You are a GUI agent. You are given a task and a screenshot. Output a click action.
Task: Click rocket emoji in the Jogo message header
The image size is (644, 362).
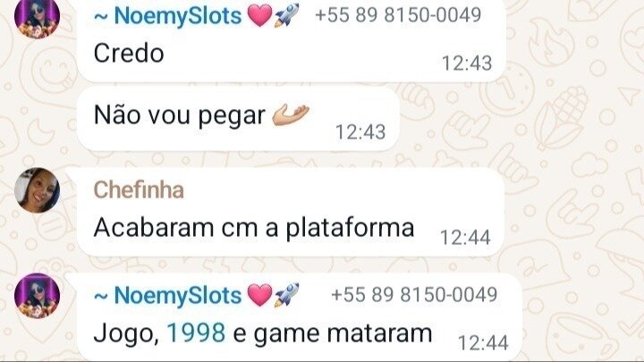(287, 295)
